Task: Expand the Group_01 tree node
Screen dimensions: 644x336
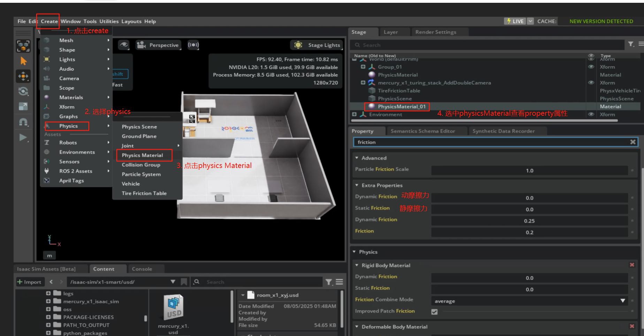Action: tap(363, 67)
